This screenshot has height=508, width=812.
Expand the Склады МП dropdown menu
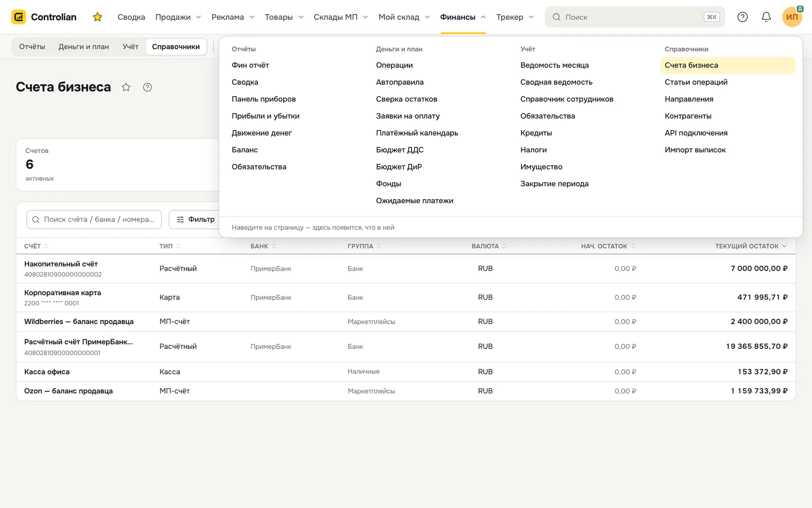(341, 17)
